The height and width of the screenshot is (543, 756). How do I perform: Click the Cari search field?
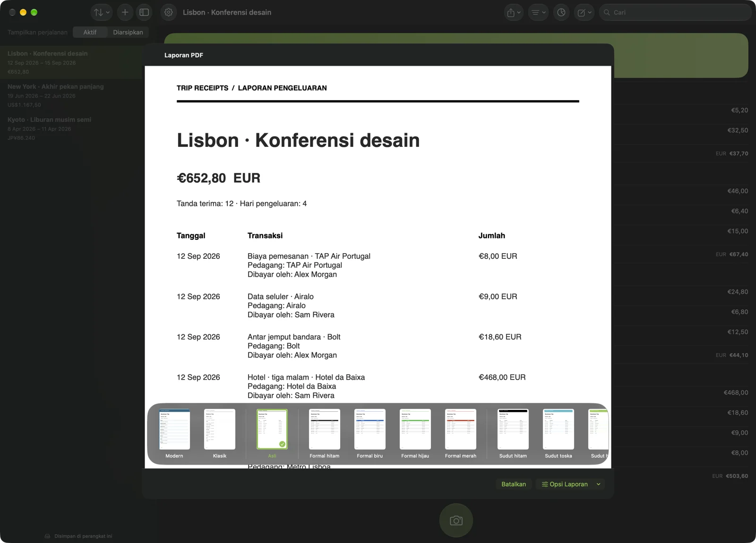pos(675,13)
